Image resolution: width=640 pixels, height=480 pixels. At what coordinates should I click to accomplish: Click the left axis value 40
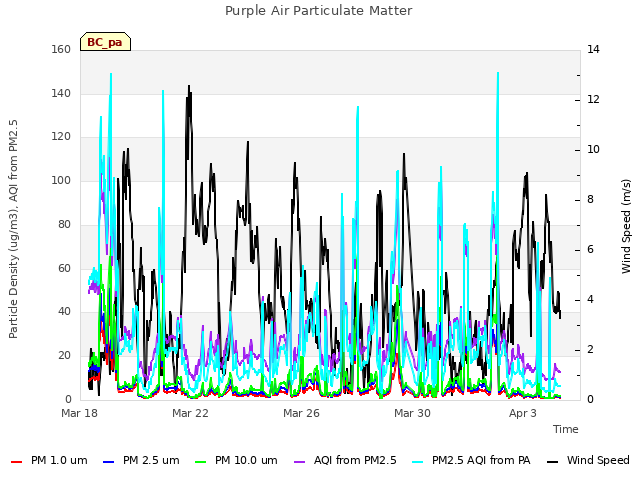click(x=64, y=311)
